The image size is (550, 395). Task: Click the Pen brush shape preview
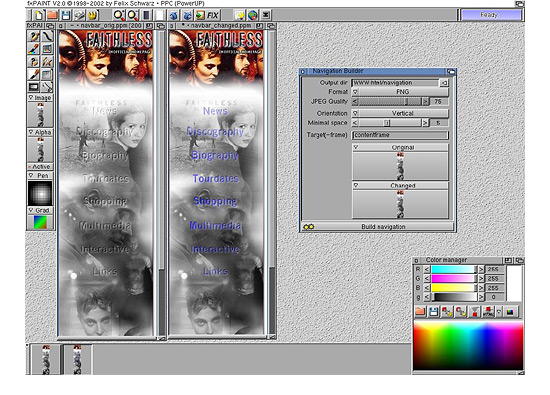[x=40, y=193]
